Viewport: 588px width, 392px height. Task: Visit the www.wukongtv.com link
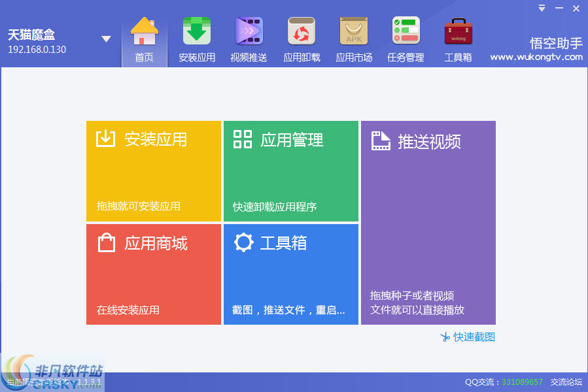(536, 57)
